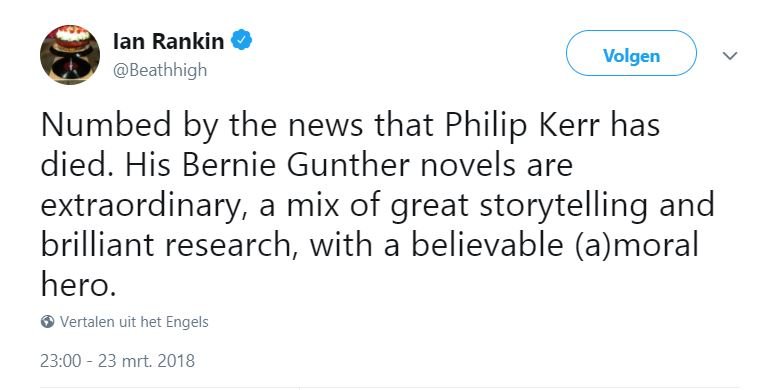765x390 pixels.
Task: Open the @Beathhigh handle link
Action: point(160,70)
